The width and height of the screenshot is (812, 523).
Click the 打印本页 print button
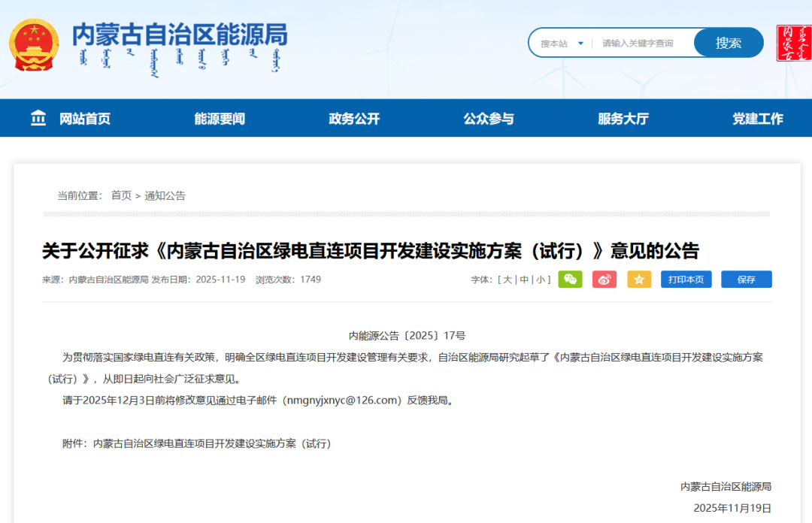tap(686, 280)
